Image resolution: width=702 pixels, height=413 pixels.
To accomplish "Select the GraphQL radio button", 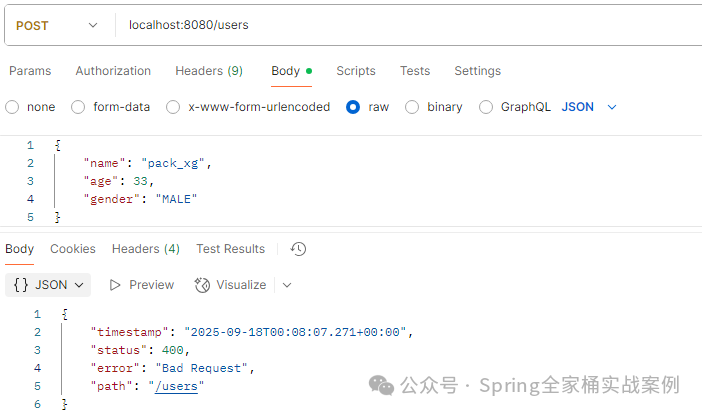I will pyautogui.click(x=486, y=107).
